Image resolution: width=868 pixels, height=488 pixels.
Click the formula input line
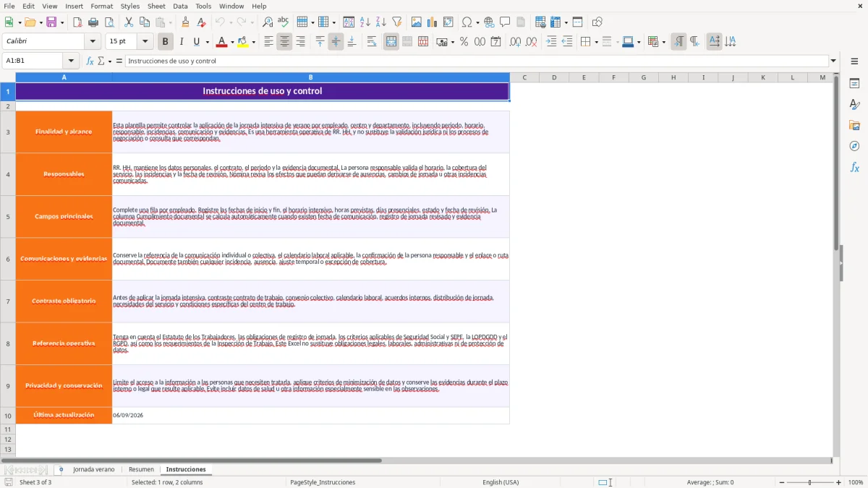point(477,61)
